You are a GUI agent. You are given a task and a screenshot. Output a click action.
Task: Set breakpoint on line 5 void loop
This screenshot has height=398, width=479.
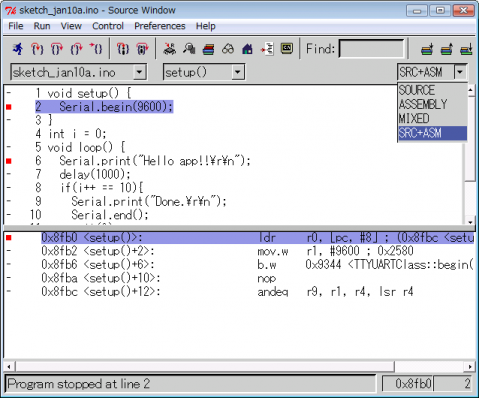point(9,147)
